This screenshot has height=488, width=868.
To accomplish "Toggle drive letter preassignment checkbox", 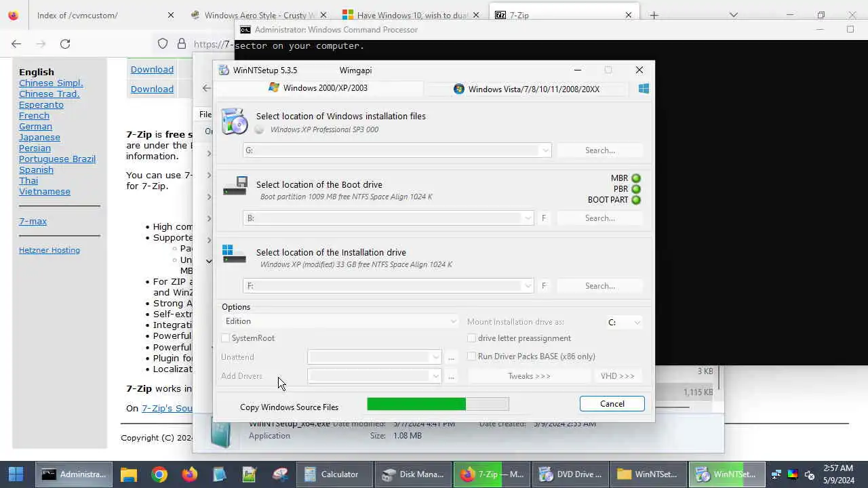I will click(472, 338).
